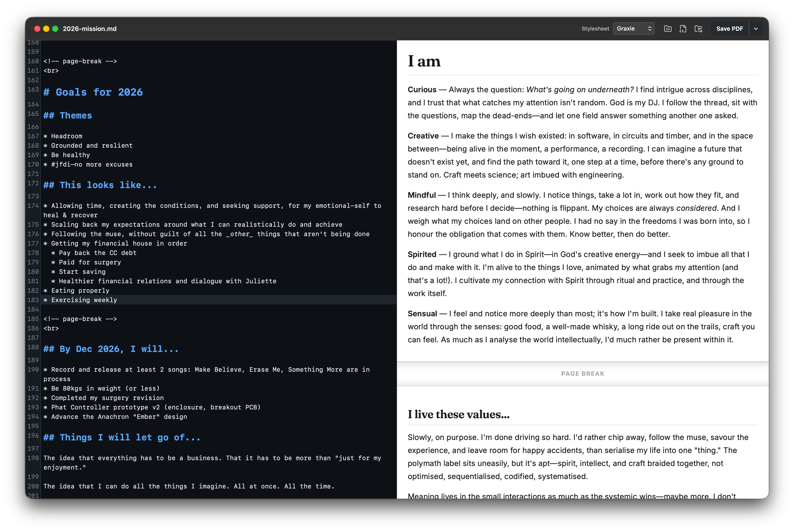
Task: Click the 'Slowly, on purpose' preview paragraph
Action: tap(578, 457)
